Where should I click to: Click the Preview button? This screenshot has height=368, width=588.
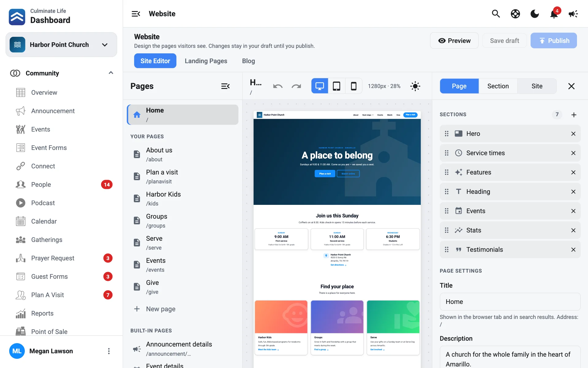click(454, 40)
